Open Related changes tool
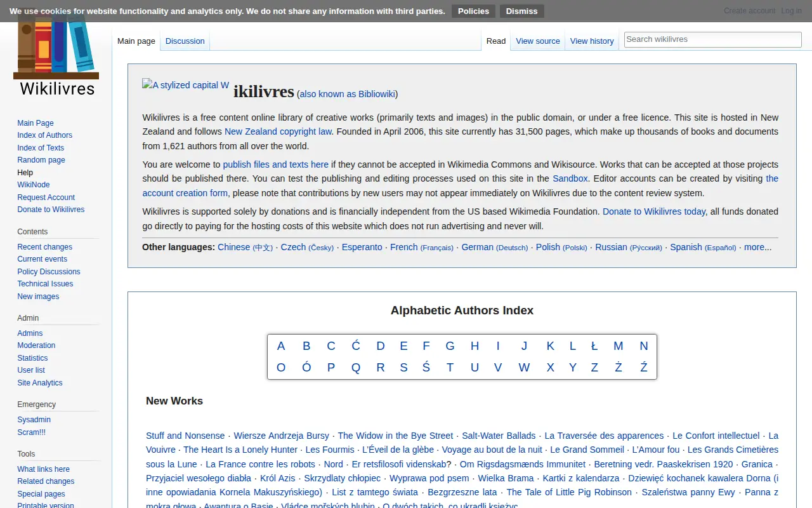Viewport: 812px width, 508px height. coord(46,481)
